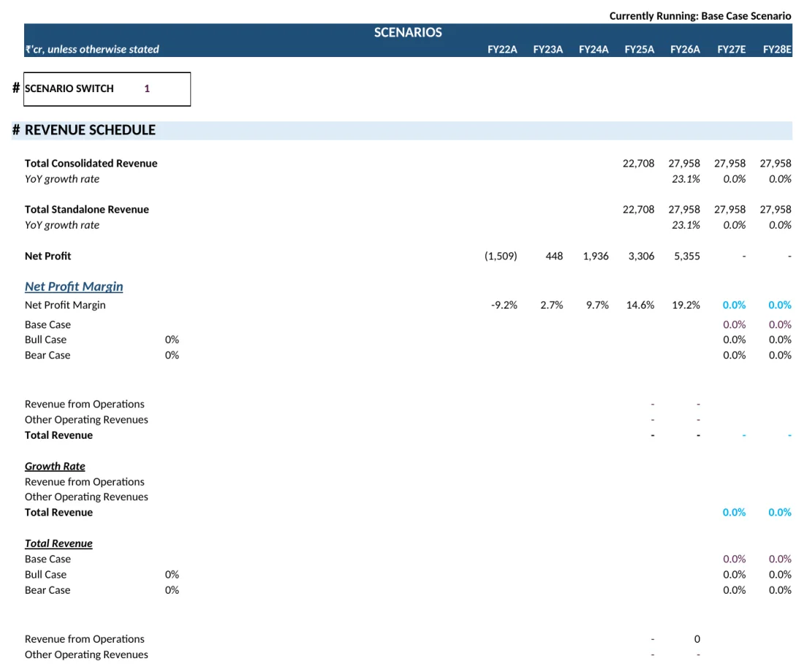Select the "₹'cr, unless otherwise stated" note
The width and height of the screenshot is (804, 672).
click(x=92, y=49)
